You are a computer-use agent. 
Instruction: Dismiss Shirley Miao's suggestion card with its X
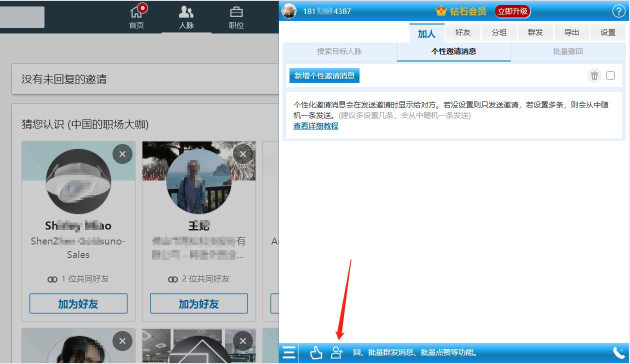point(122,154)
